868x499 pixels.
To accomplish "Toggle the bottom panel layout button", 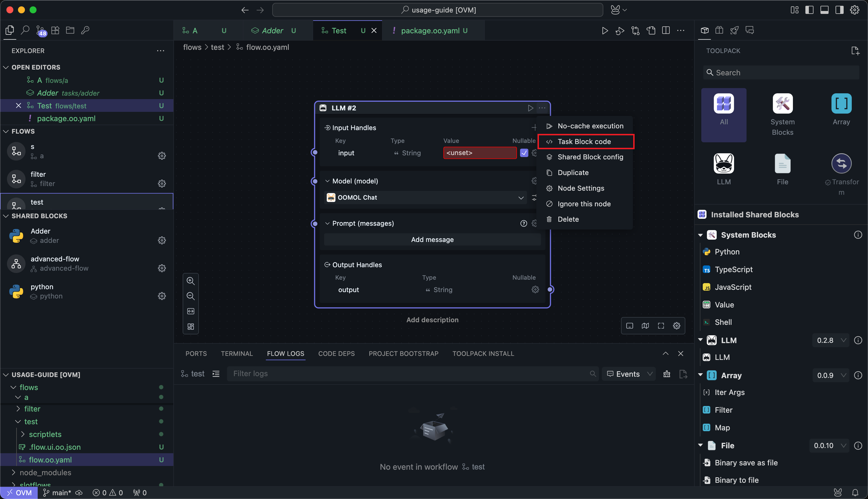I will [x=825, y=10].
